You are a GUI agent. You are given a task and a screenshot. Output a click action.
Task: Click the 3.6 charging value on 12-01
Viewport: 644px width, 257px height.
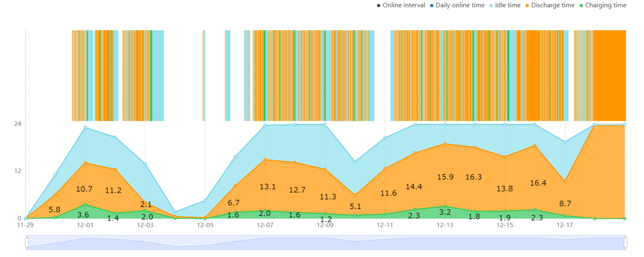pos(83,214)
